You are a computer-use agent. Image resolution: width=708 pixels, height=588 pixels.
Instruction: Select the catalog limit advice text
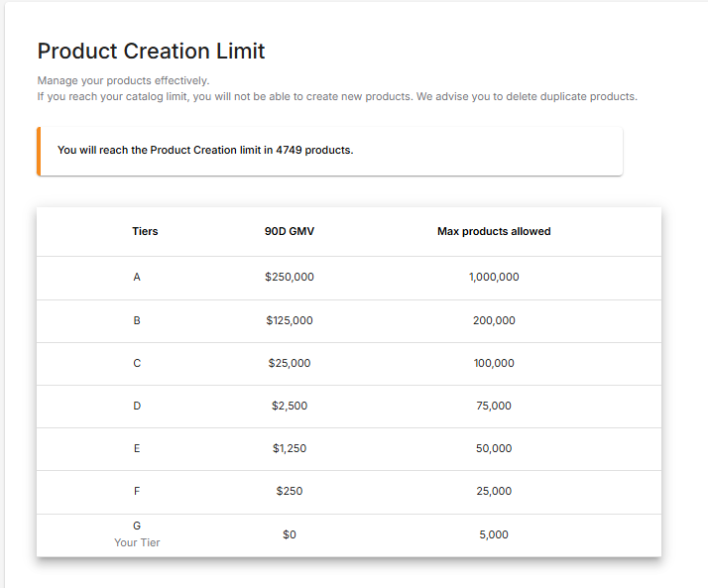coord(337,96)
